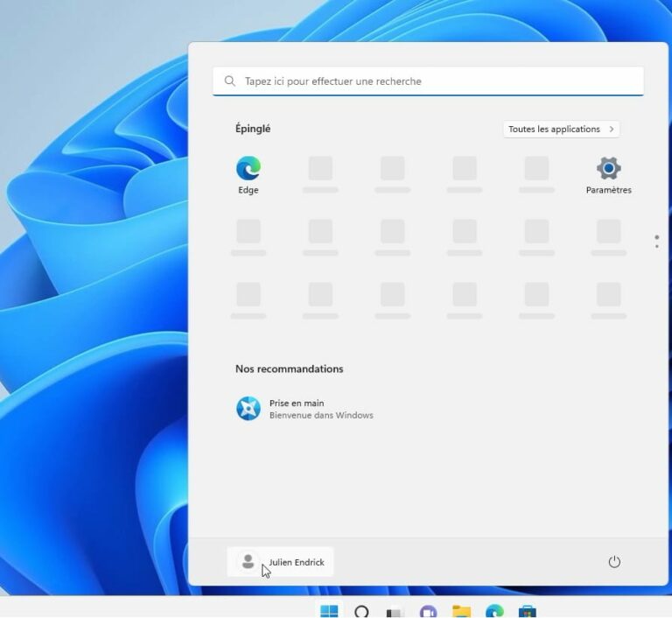Switch pinned apps page using pagination dots

(656, 241)
